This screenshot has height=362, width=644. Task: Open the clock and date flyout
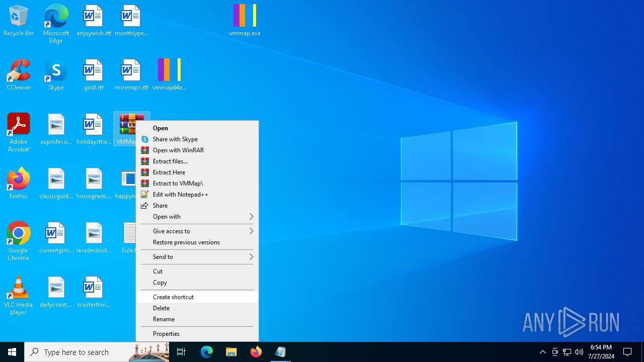click(x=602, y=352)
